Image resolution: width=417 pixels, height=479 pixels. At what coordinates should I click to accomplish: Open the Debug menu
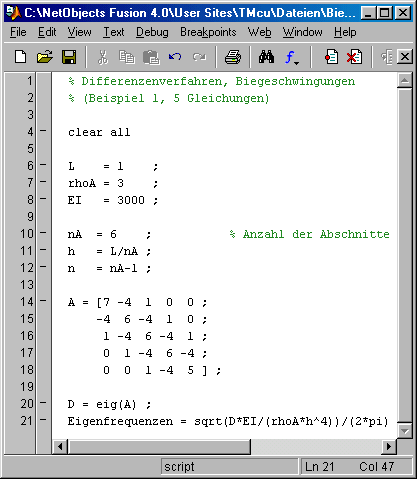tap(152, 32)
